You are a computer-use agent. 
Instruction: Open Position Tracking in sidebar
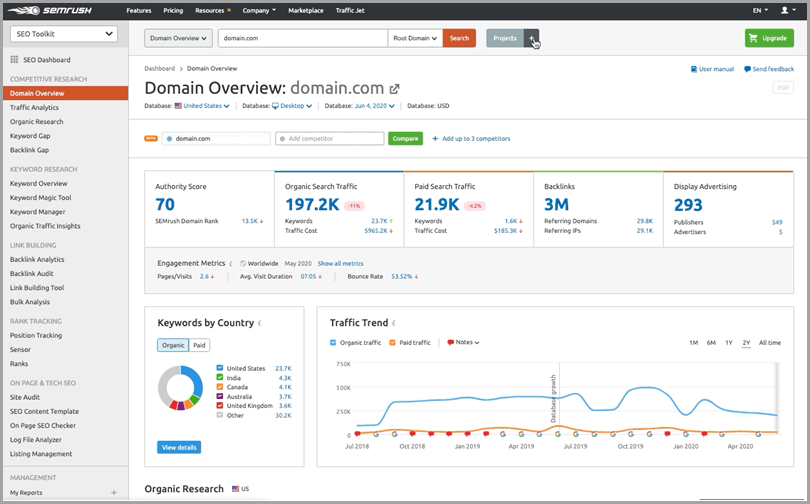tap(36, 336)
